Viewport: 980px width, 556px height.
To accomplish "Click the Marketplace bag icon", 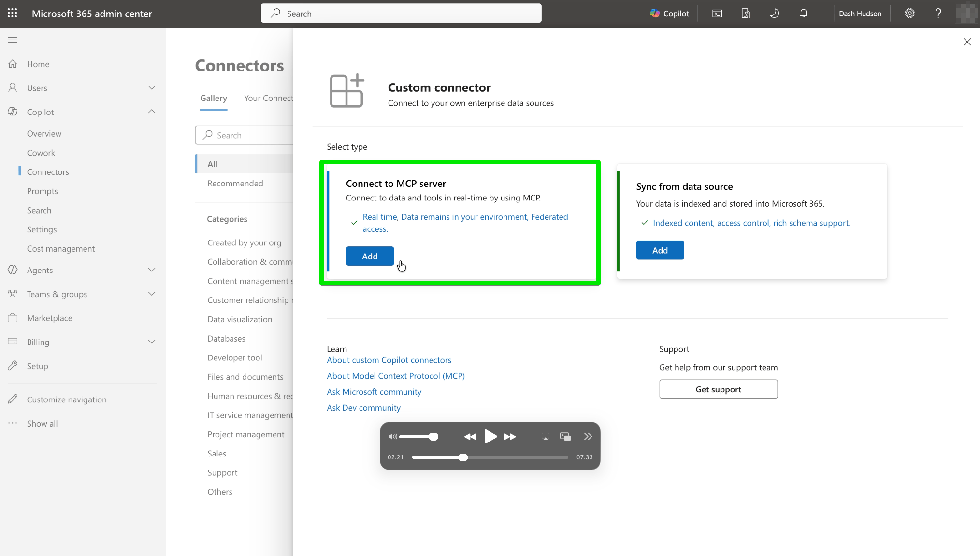I will point(13,318).
